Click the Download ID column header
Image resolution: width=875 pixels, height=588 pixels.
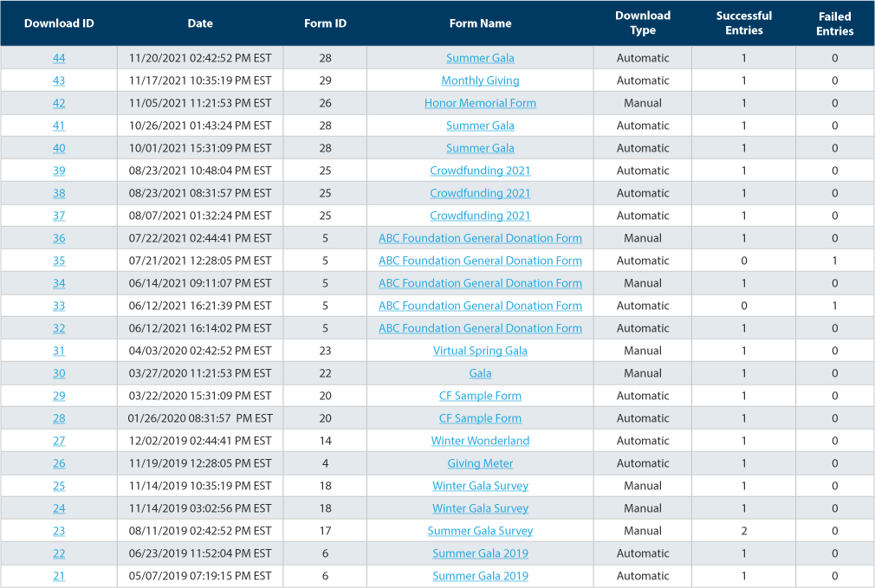click(x=59, y=23)
